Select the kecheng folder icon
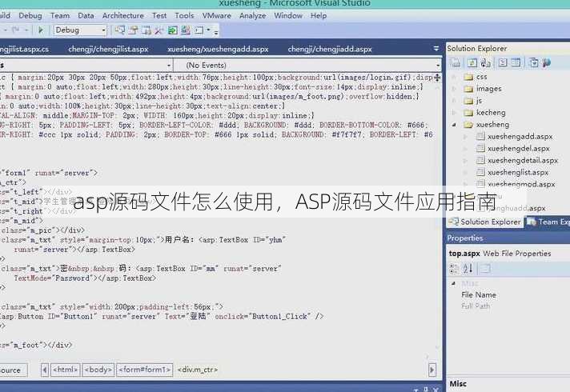The width and height of the screenshot is (570, 392). (468, 113)
